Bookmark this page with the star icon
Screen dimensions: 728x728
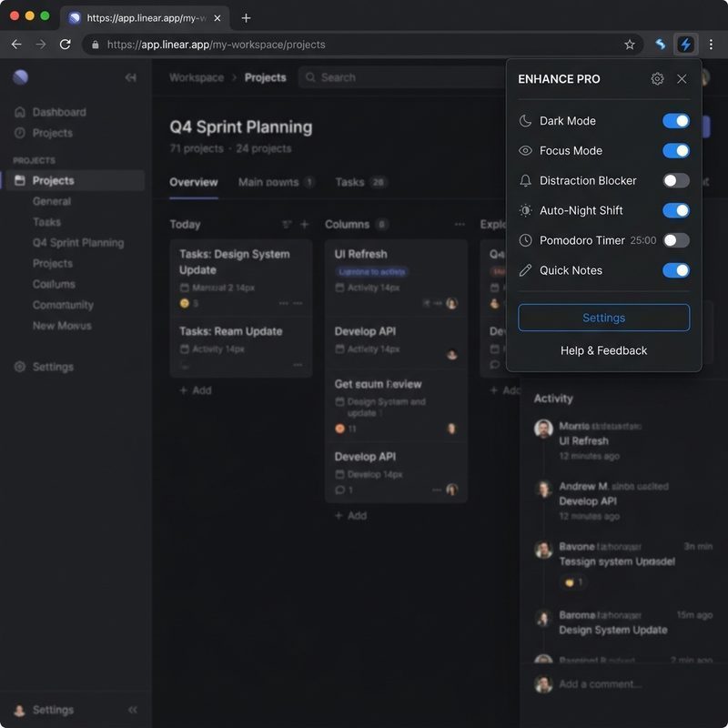click(x=629, y=45)
